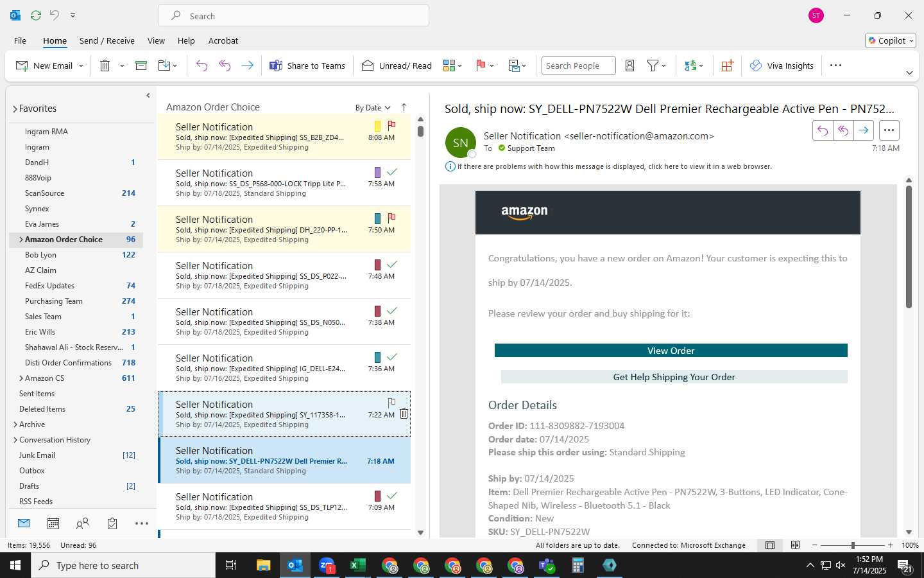The height and width of the screenshot is (578, 924).
Task: Click the ribbon Reply arrow icon
Action: pos(201,66)
